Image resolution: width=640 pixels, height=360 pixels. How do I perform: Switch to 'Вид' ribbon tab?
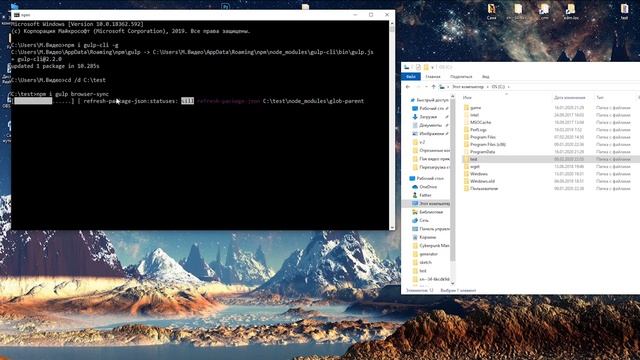485,77
